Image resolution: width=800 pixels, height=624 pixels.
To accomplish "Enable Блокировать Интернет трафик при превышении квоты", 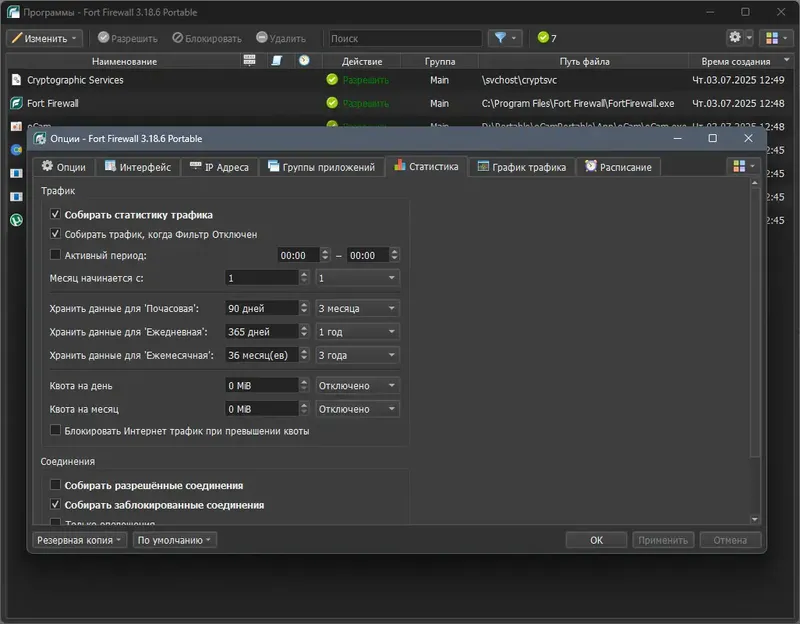I will (x=55, y=430).
